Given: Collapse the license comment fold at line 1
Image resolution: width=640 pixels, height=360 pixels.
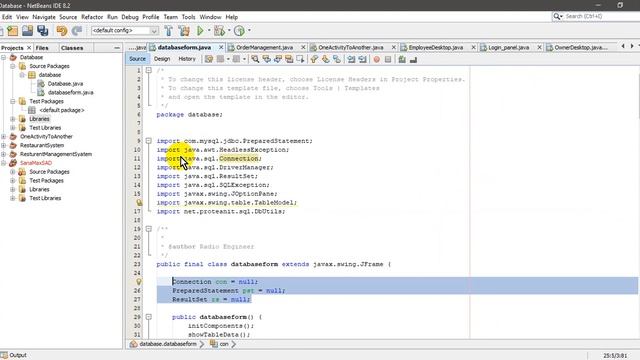Looking at the screenshot, I should point(149,71).
